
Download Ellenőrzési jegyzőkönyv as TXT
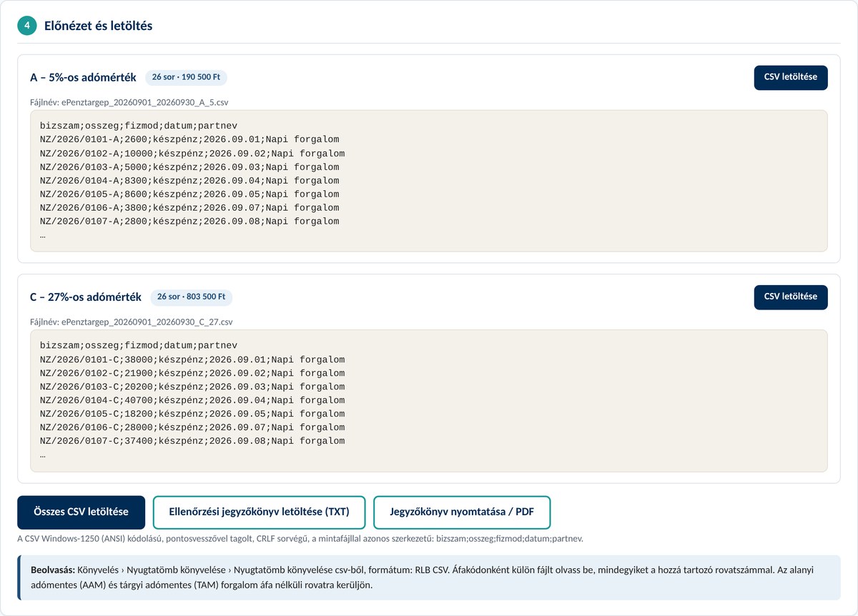tap(259, 512)
